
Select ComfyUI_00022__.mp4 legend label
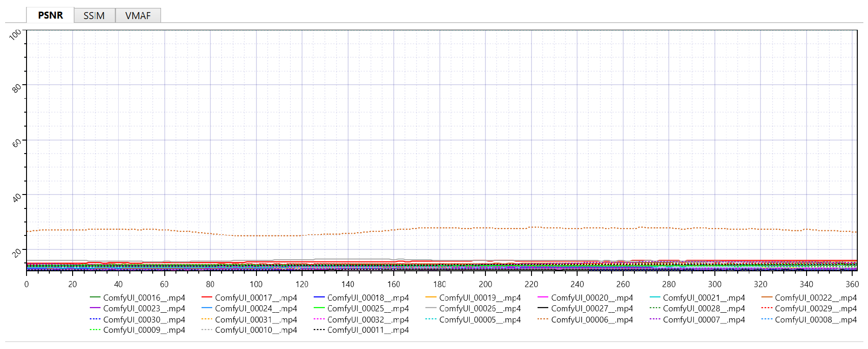[x=815, y=298]
